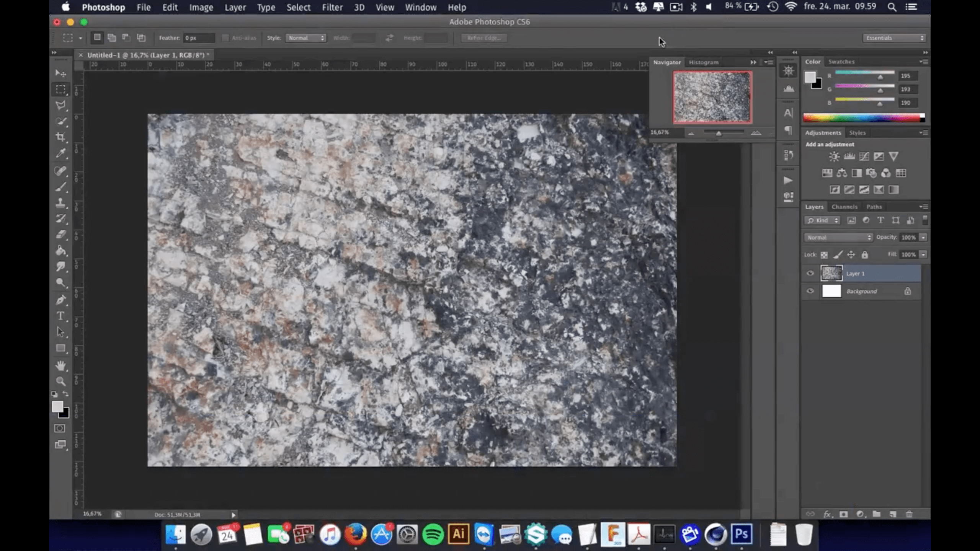The height and width of the screenshot is (551, 980).
Task: Select the Crop tool
Action: pyautogui.click(x=60, y=137)
